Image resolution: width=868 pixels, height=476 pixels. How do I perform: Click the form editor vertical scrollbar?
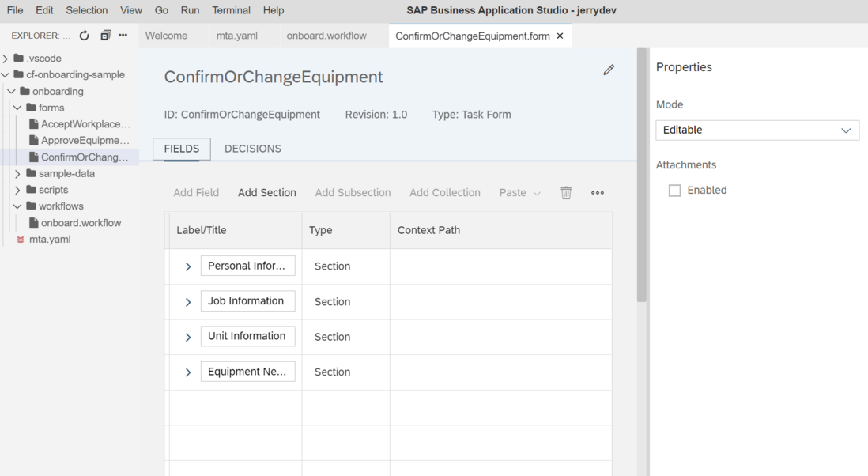pyautogui.click(x=642, y=175)
